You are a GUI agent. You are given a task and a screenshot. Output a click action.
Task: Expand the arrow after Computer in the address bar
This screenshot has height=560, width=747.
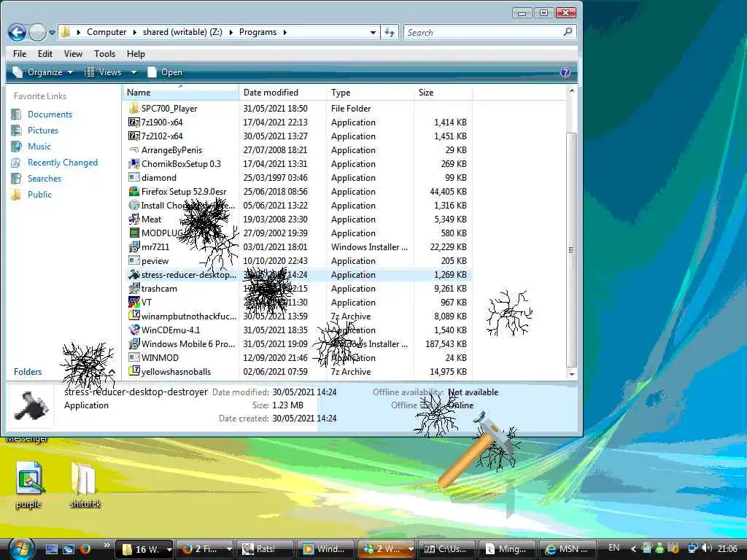point(134,32)
